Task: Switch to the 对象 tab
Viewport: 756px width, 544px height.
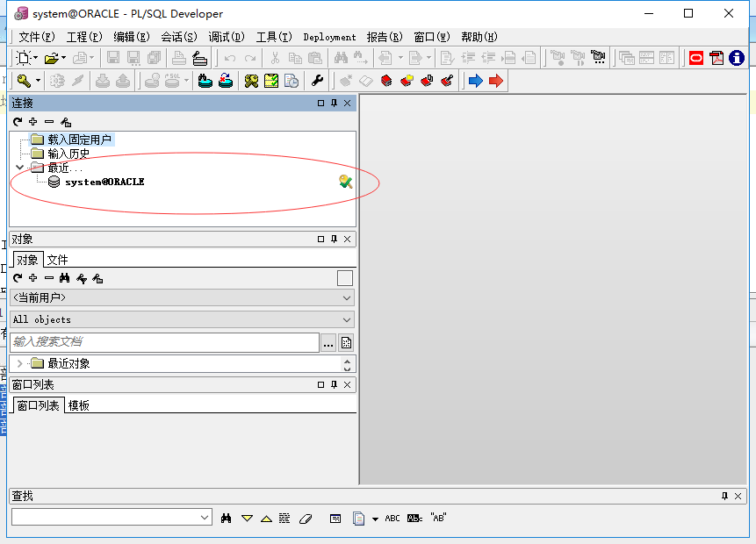Action: click(x=27, y=261)
